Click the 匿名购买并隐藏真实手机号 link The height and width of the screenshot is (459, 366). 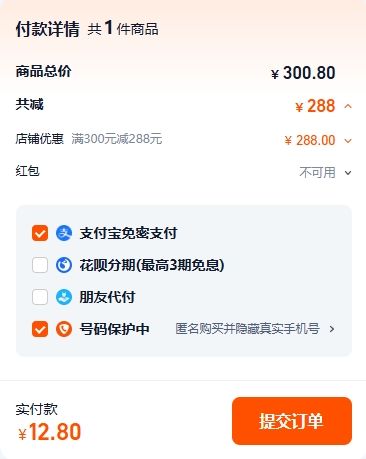[x=247, y=329]
